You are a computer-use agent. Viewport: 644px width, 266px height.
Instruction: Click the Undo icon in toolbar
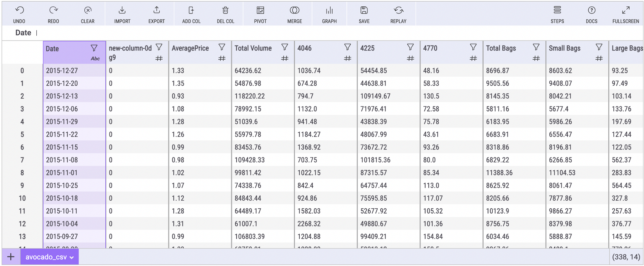tap(19, 11)
